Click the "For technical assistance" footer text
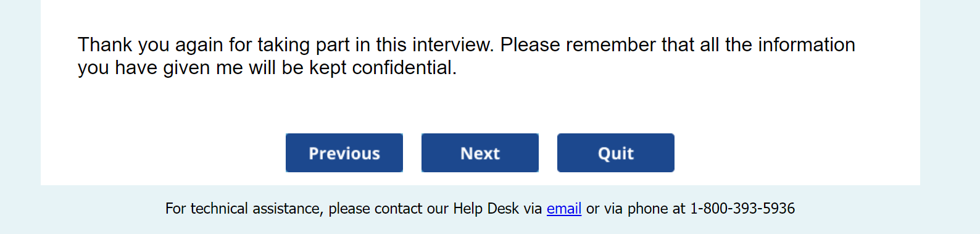Viewport: 980px width, 234px height. [x=244, y=209]
